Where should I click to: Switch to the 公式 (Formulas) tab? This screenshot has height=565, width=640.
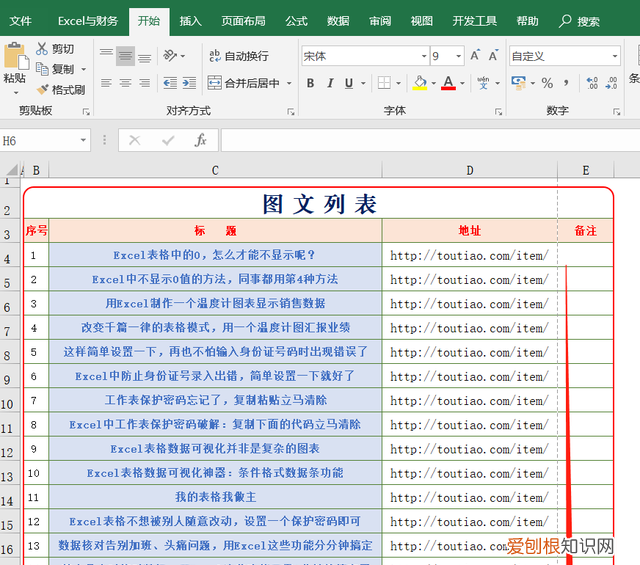tap(296, 21)
